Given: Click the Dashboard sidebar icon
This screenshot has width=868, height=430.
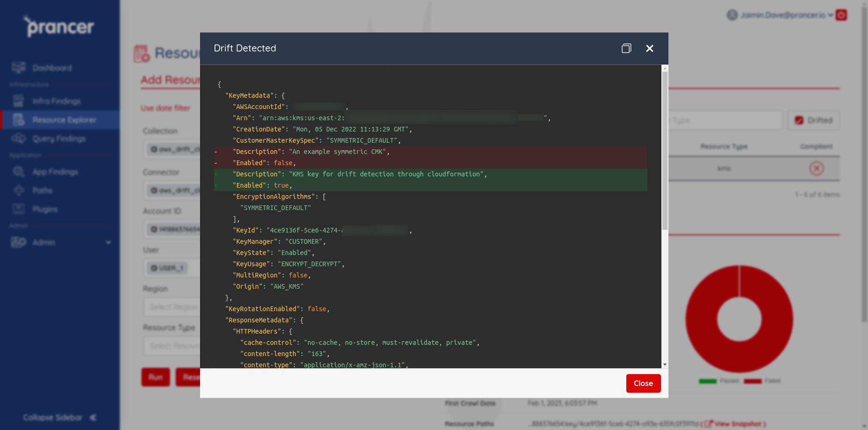Looking at the screenshot, I should click(19, 67).
